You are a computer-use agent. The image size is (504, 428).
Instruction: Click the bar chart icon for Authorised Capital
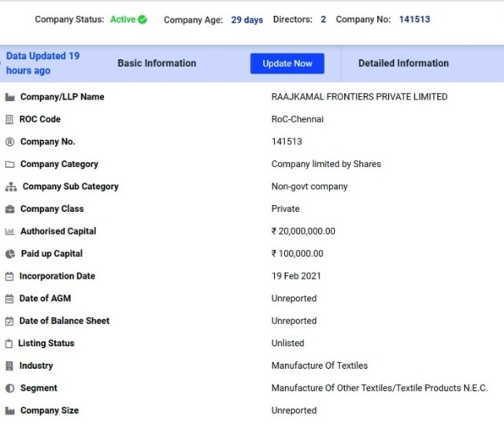click(x=10, y=232)
